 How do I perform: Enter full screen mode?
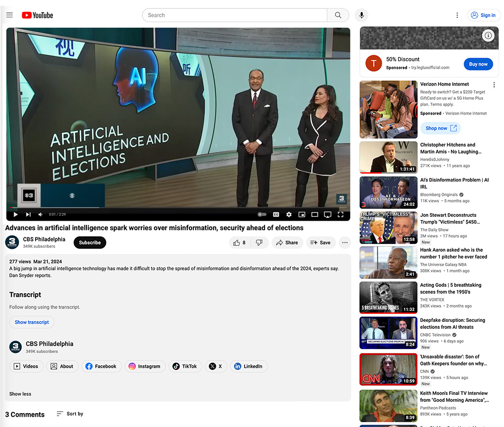point(340,214)
